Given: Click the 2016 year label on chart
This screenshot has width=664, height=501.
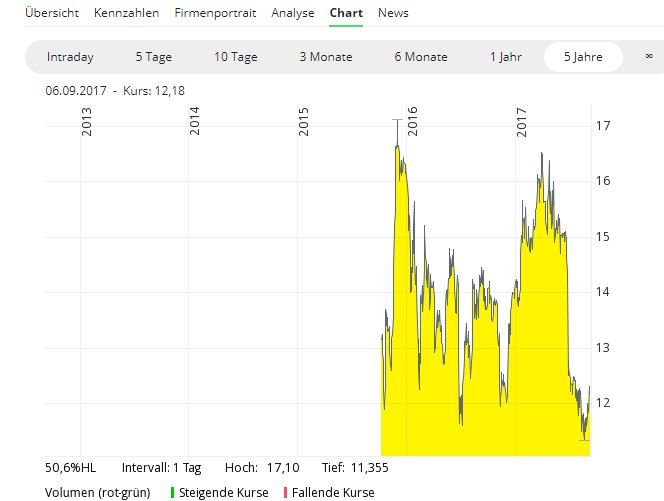Looking at the screenshot, I should coord(413,122).
